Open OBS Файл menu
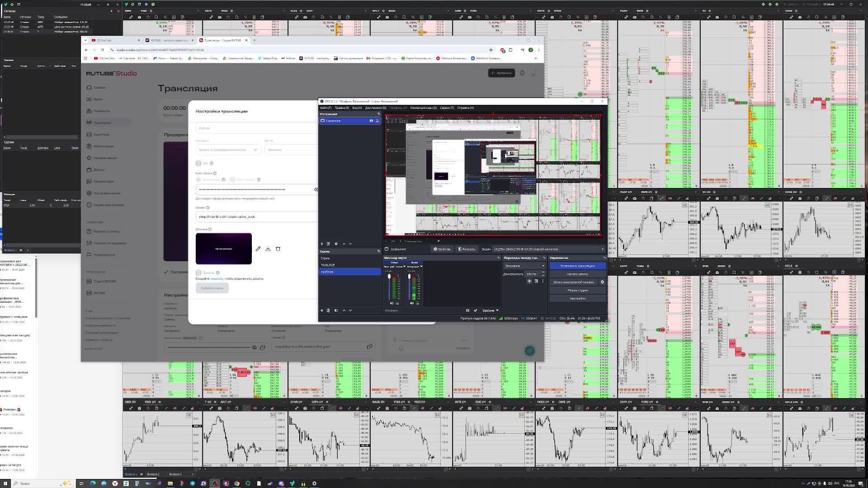868x488 pixels. [325, 108]
